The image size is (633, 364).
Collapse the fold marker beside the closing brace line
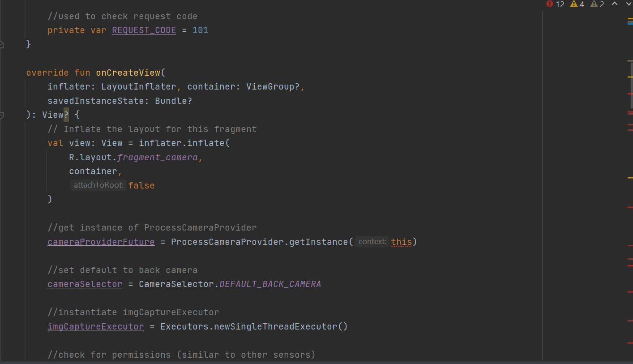[2, 44]
